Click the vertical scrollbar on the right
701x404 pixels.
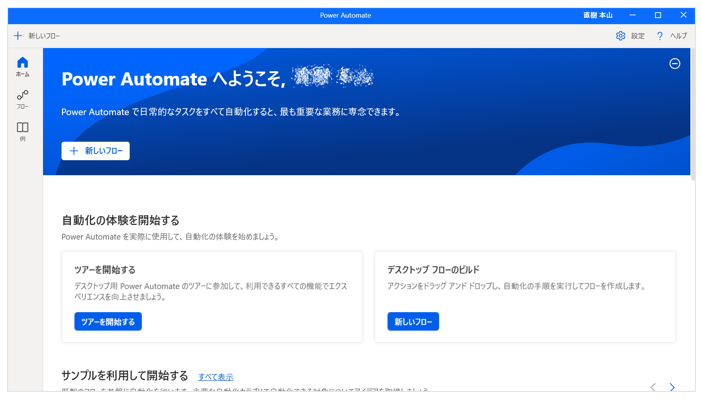(x=693, y=114)
